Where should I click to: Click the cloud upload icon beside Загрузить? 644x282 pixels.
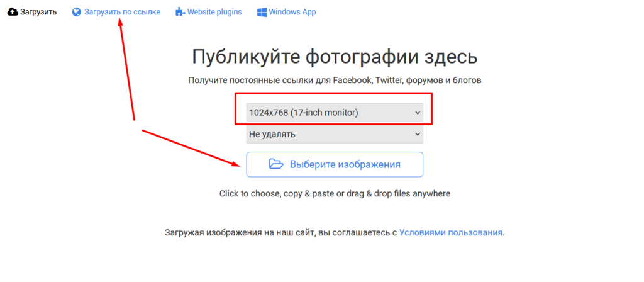(x=12, y=12)
